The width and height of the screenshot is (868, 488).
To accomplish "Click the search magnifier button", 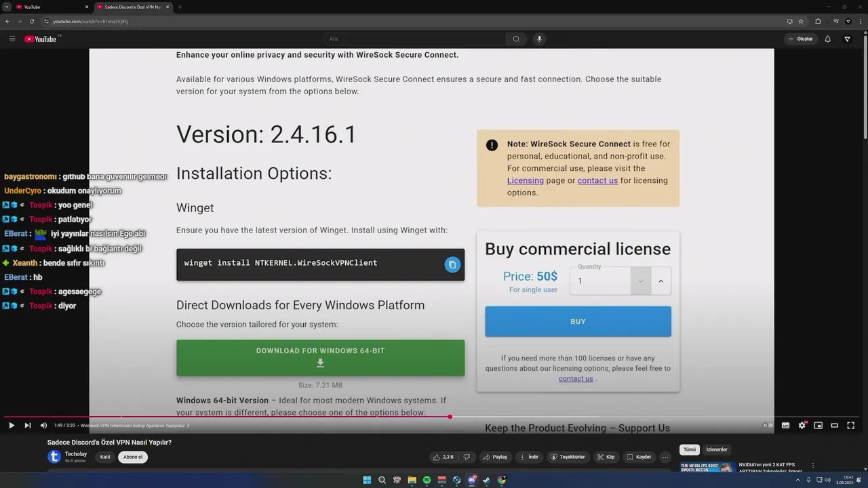I will pos(516,39).
